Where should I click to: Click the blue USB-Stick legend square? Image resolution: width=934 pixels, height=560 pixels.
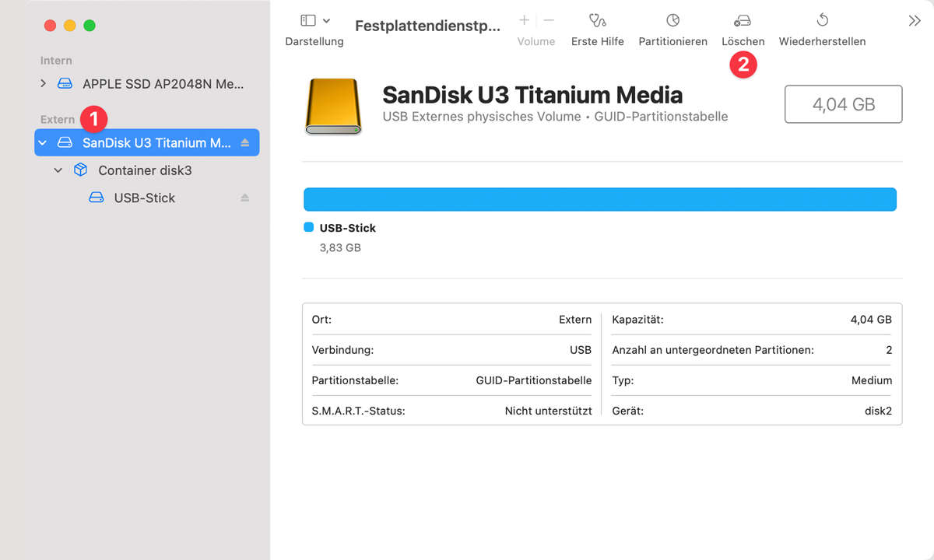coord(308,228)
